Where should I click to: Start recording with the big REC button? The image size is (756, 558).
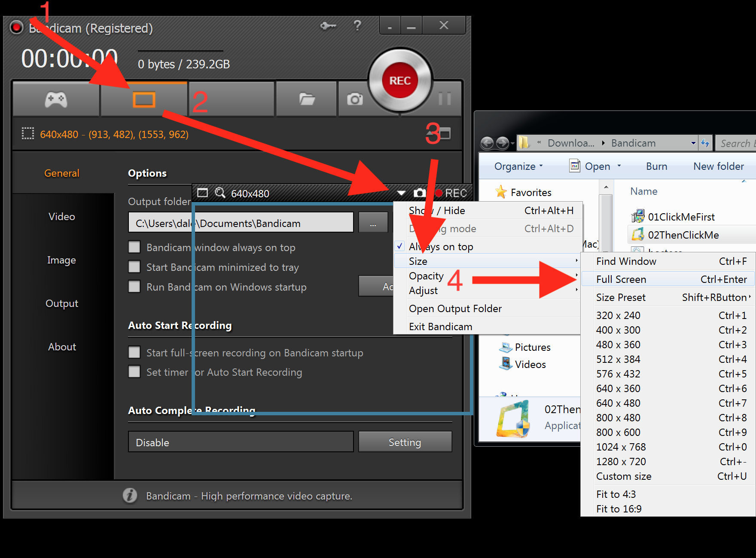(x=400, y=80)
